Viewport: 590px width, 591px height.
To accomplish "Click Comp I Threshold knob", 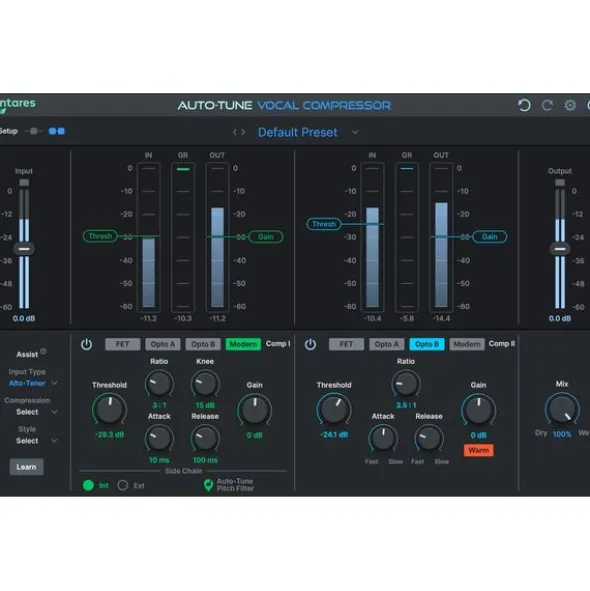I will pyautogui.click(x=109, y=409).
